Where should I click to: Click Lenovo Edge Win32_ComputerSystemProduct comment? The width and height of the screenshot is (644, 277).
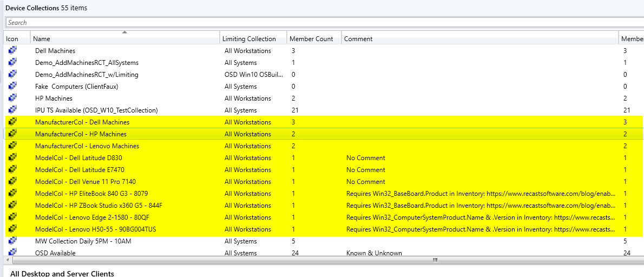point(481,217)
